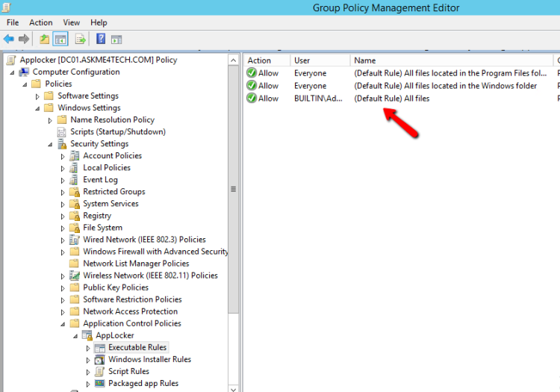Screen dimensions: 560x392
Task: Expand the Software Settings node
Action: pyautogui.click(x=38, y=96)
